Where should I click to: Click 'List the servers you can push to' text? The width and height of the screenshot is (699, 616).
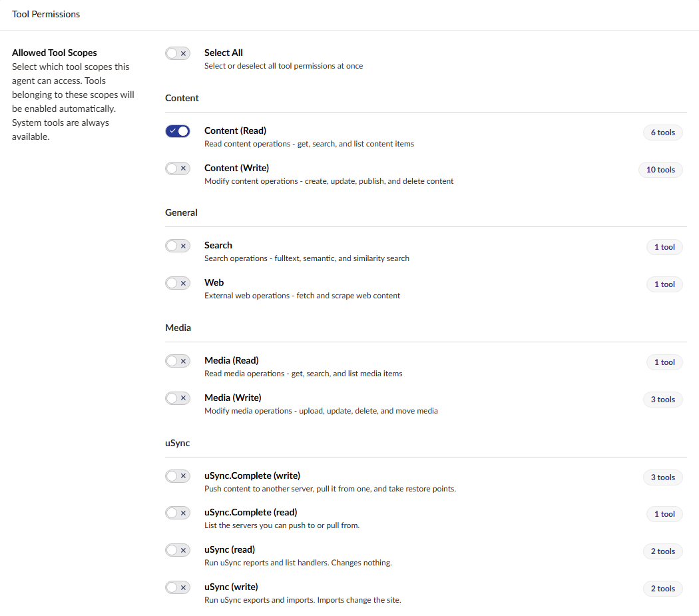pyautogui.click(x=282, y=526)
